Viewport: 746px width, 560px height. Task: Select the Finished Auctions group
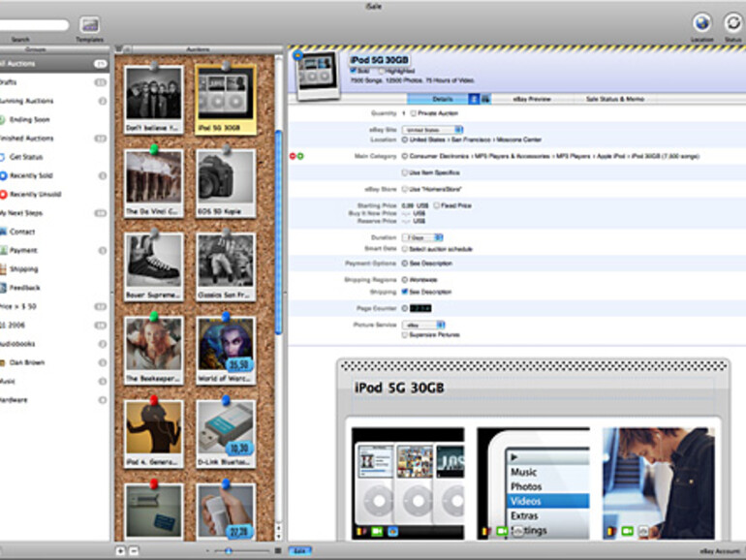[x=54, y=139]
